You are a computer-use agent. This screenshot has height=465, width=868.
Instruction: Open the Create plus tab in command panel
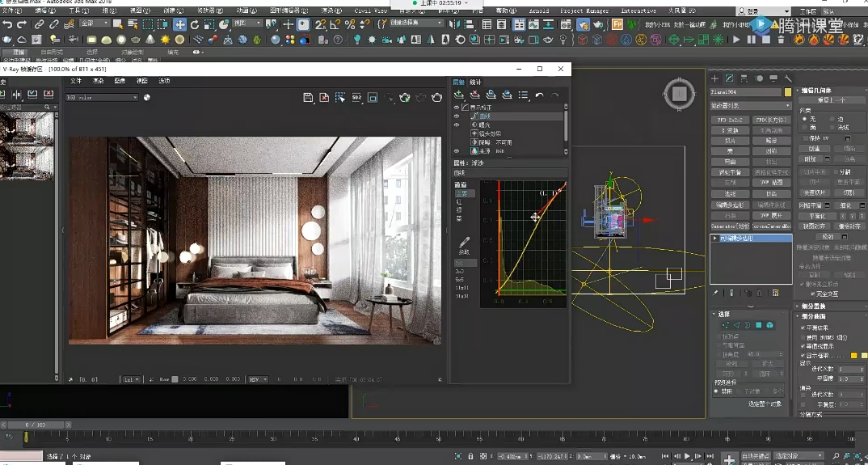(715, 78)
